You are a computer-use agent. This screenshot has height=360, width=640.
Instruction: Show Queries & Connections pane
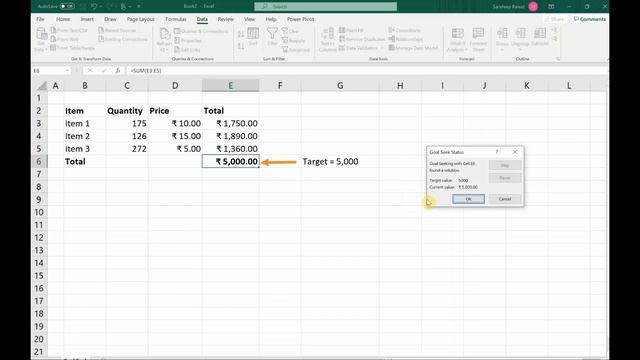(x=201, y=31)
